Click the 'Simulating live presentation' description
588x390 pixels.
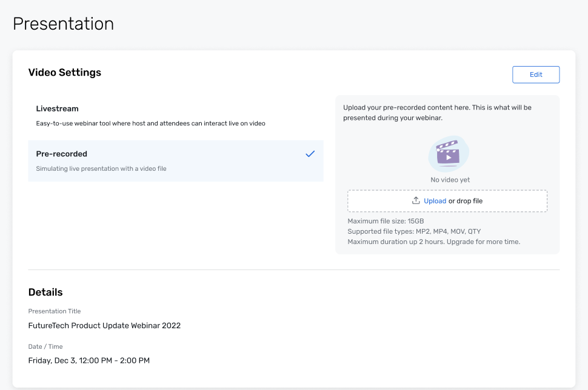point(101,168)
